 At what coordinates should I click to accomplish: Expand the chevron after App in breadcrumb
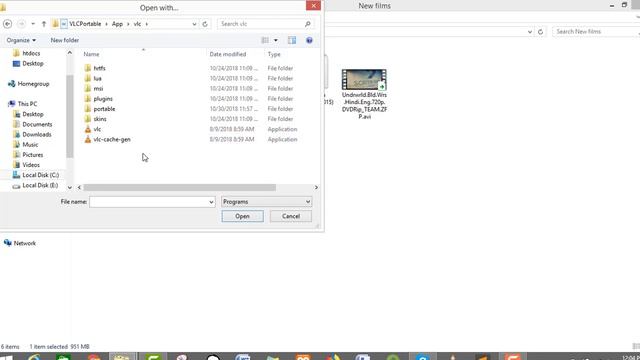pyautogui.click(x=128, y=24)
